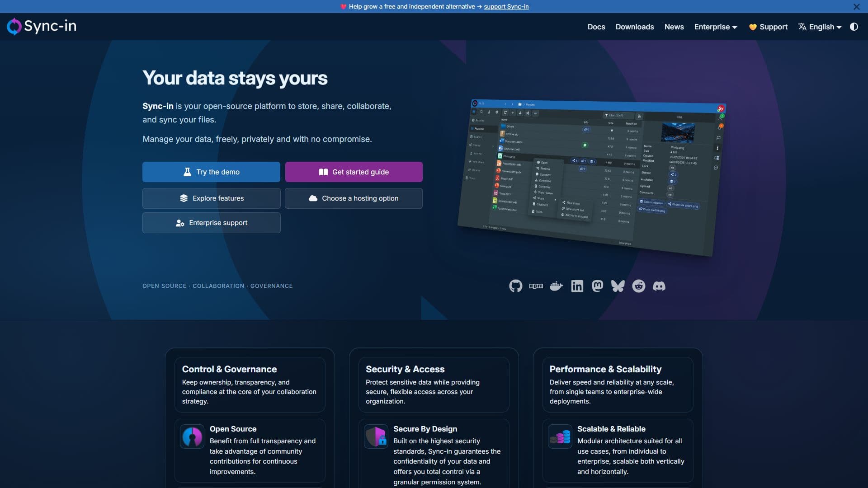Click the Scalable & Reliable database icon
The width and height of the screenshot is (868, 488).
(560, 436)
